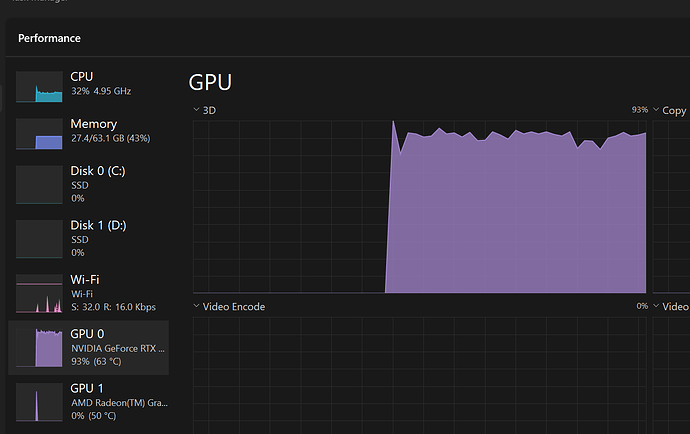Click the AMD Radeon(TM) Gra... name text

click(x=120, y=403)
